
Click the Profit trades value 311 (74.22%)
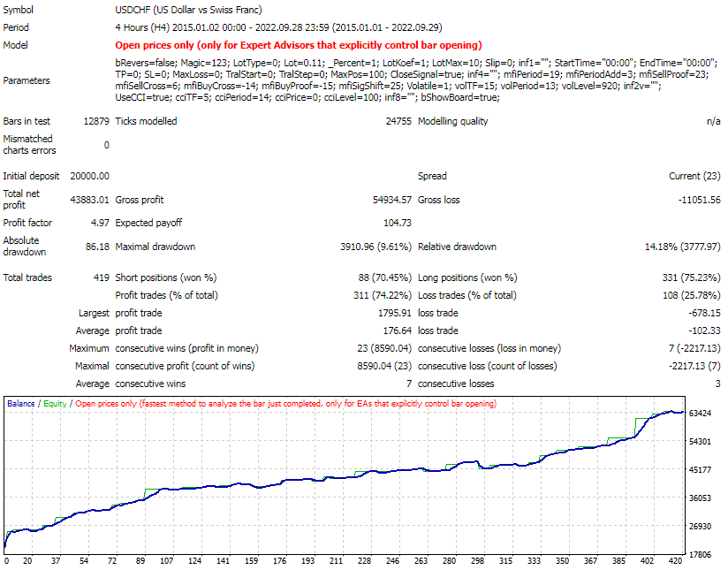point(382,295)
